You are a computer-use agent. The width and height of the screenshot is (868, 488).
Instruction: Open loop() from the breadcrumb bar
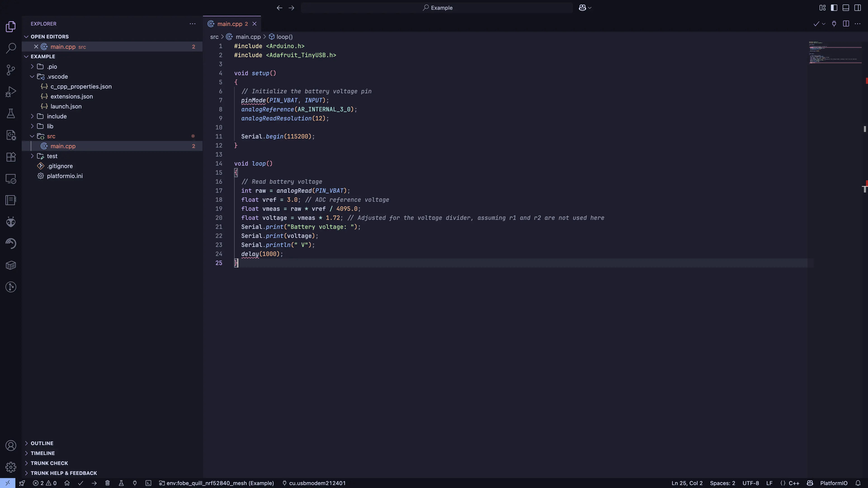284,37
